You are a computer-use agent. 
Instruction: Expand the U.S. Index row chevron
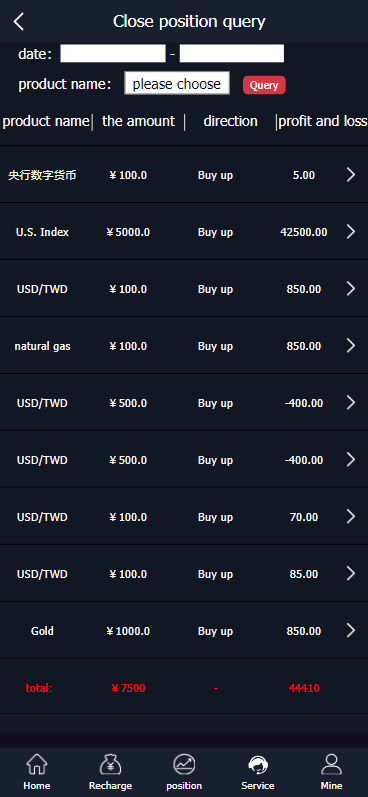tap(351, 232)
